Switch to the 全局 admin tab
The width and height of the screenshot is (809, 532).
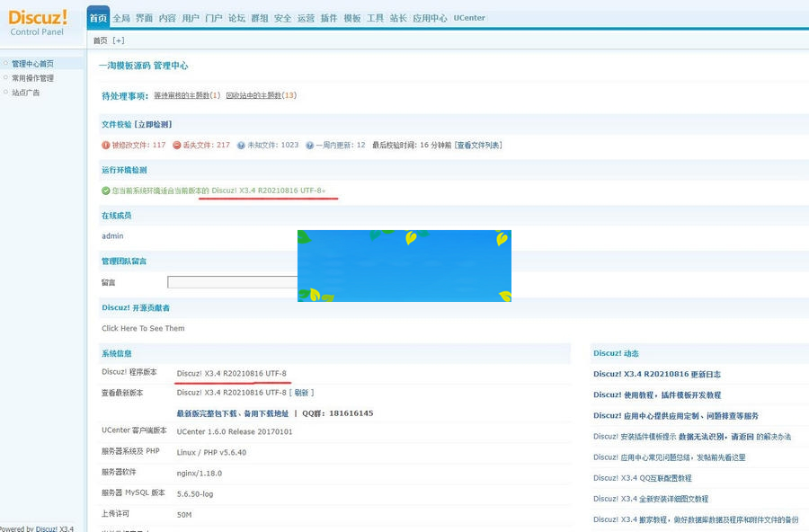tap(120, 17)
